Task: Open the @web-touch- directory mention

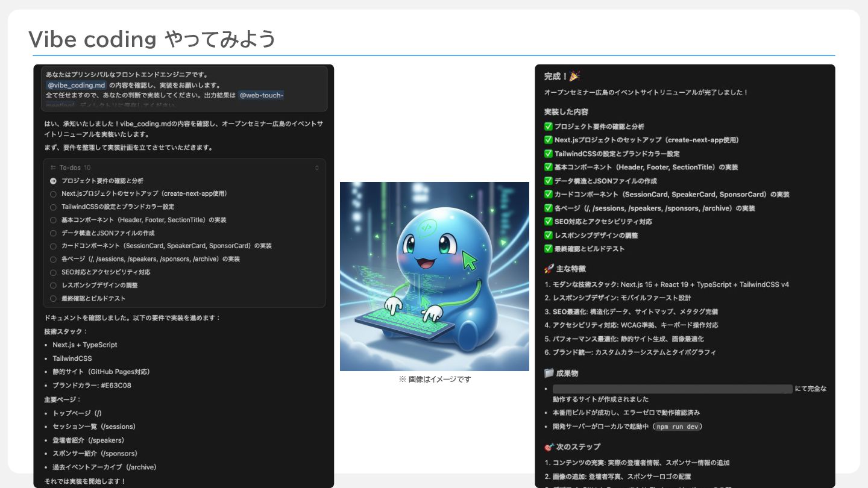Action: 261,95
